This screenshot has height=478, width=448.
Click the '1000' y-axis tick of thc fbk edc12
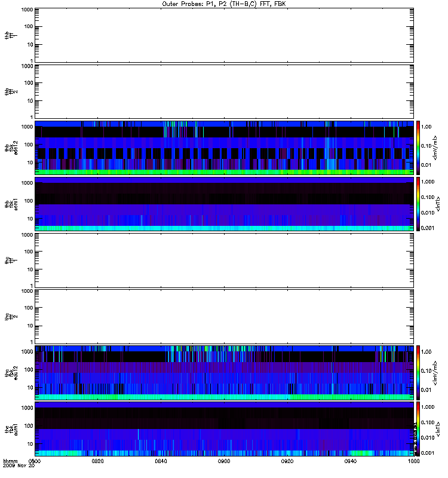pos(27,351)
